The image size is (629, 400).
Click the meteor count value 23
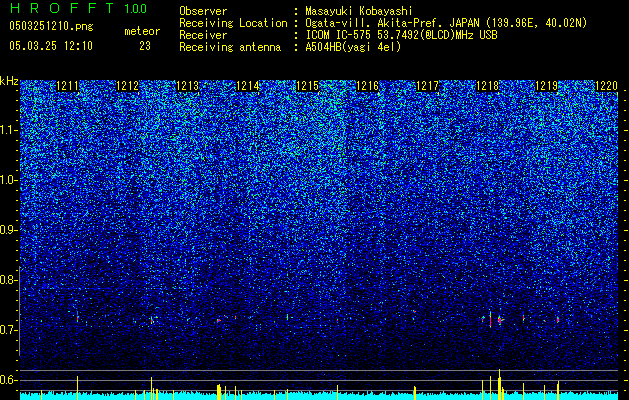tap(145, 46)
